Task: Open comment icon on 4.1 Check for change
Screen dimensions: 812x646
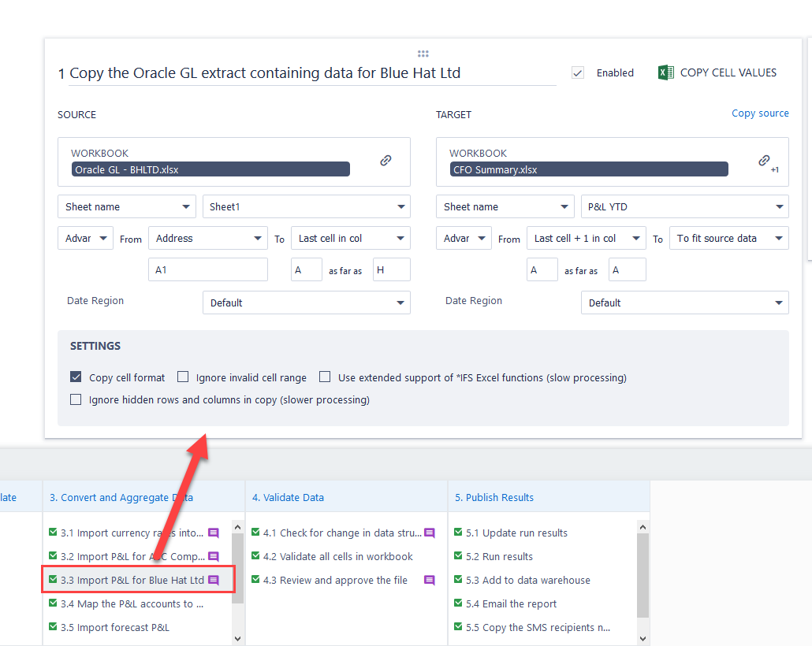Action: pos(430,533)
